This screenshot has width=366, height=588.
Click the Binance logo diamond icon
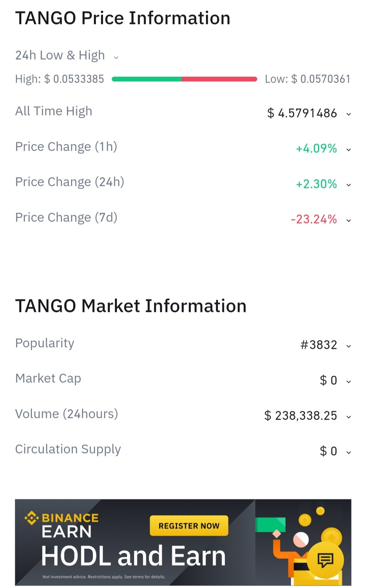[x=32, y=518]
